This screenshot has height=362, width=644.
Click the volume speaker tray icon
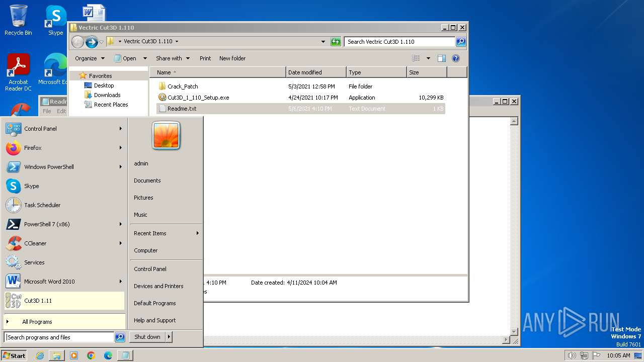tap(572, 355)
